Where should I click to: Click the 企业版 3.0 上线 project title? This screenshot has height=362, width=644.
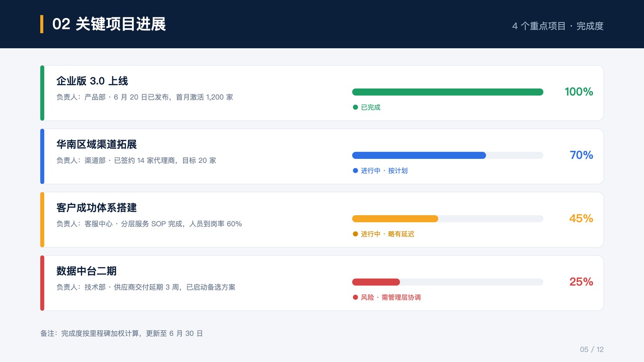(92, 81)
